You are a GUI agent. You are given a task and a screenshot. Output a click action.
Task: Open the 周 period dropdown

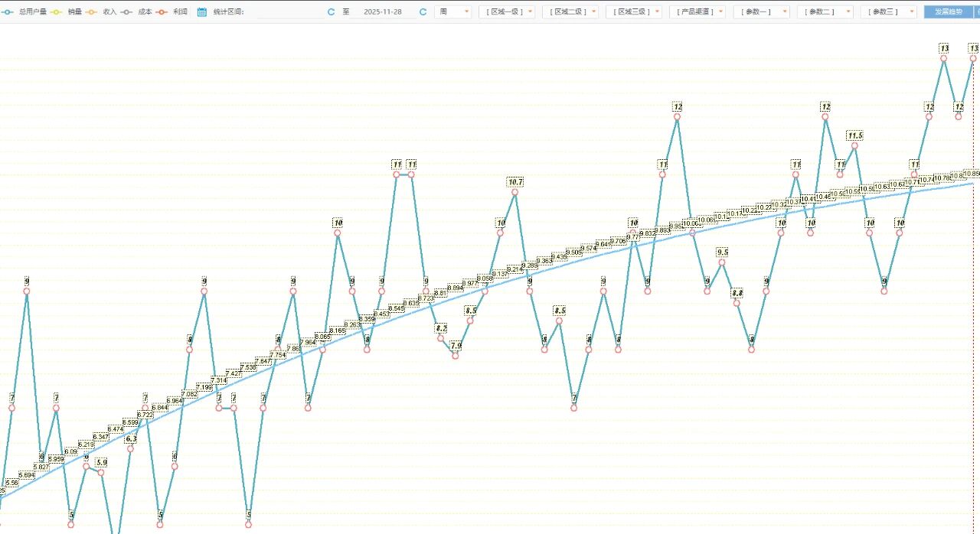(452, 12)
